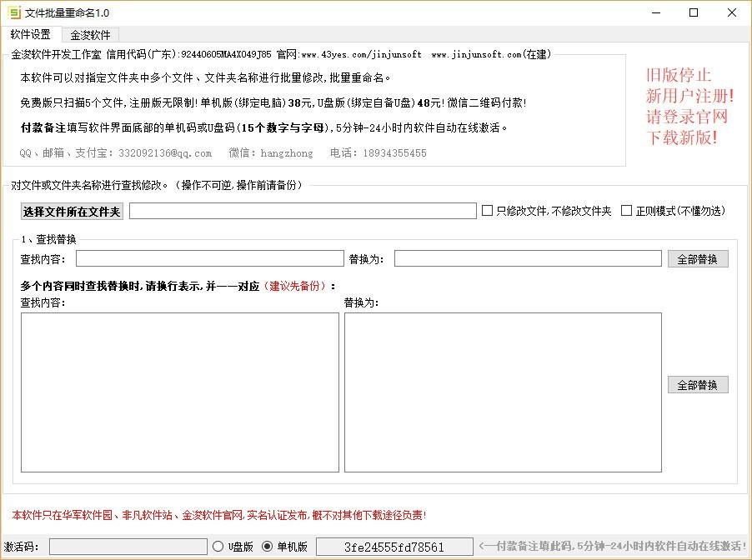Click the 选择文件所在文件夹 button
Viewport: 752px width, 560px height.
[72, 212]
